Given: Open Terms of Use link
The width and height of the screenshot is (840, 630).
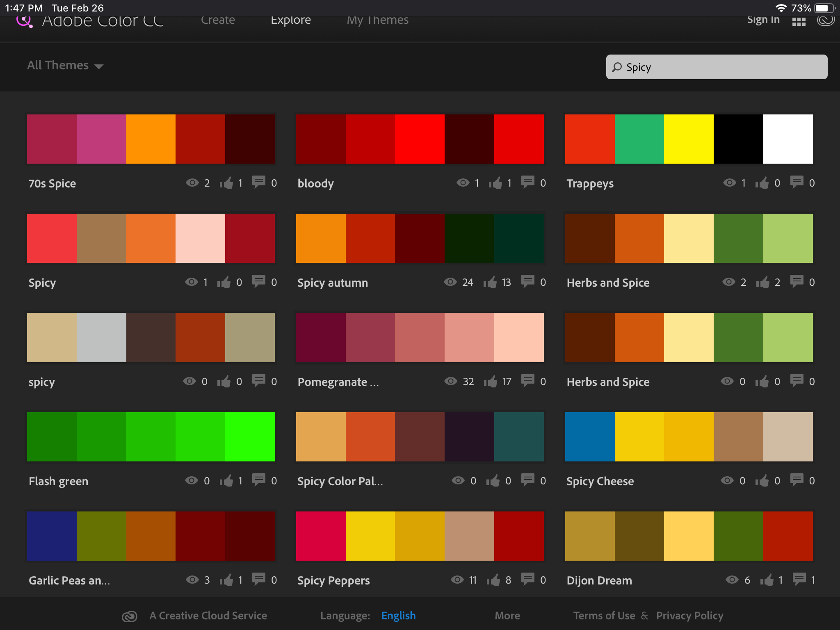Looking at the screenshot, I should coord(604,616).
